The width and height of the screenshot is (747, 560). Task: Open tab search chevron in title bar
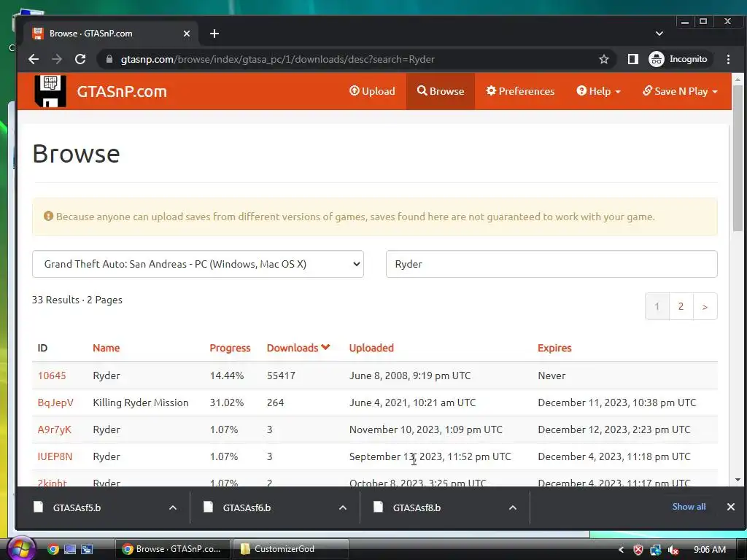[659, 34]
